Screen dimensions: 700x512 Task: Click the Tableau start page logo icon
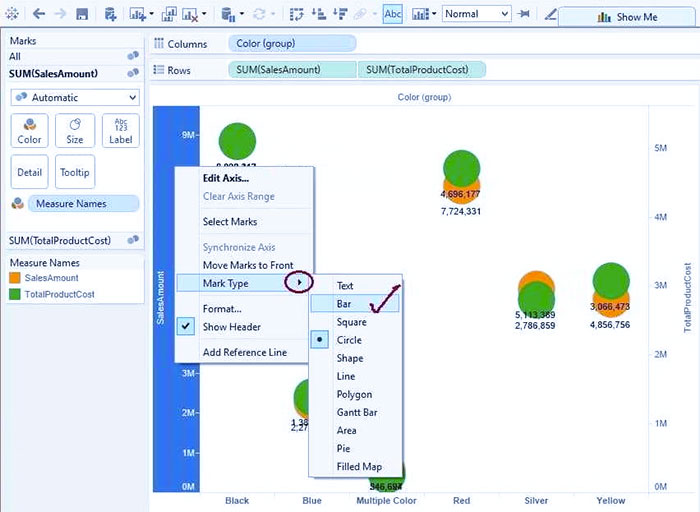(x=12, y=14)
